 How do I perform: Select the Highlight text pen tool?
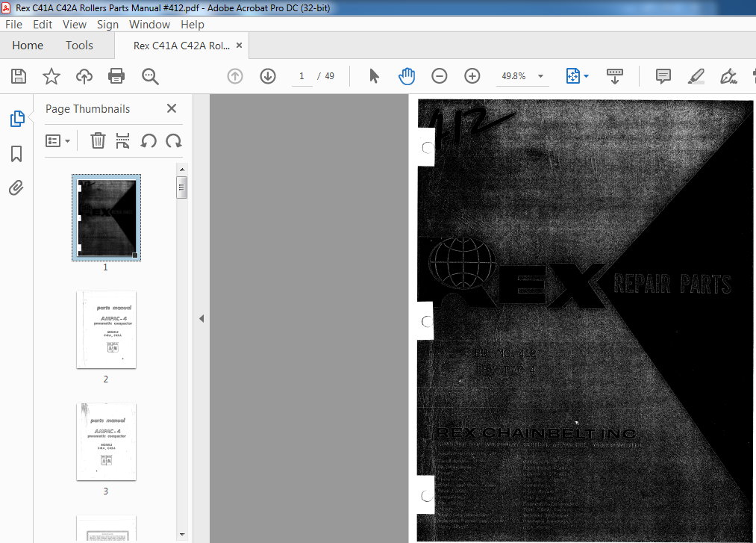(696, 76)
